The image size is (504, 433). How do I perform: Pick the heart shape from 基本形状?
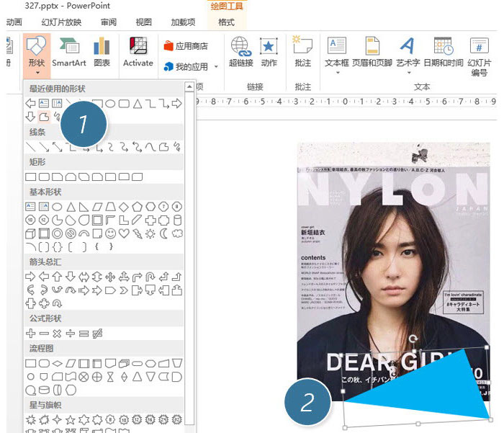(123, 233)
